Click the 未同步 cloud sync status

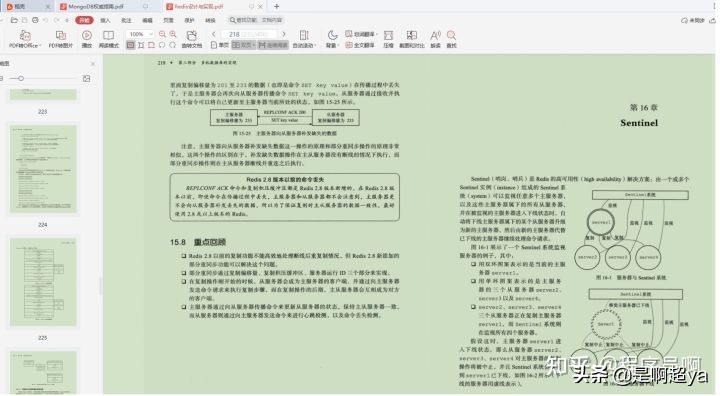tap(693, 20)
